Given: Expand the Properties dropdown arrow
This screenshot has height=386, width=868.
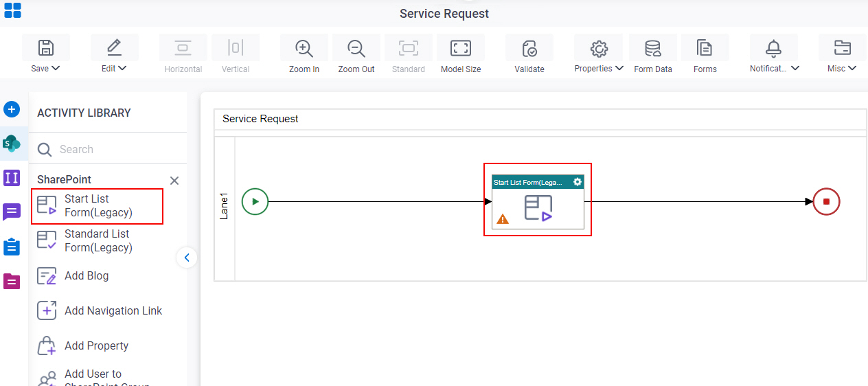Looking at the screenshot, I should tap(619, 68).
